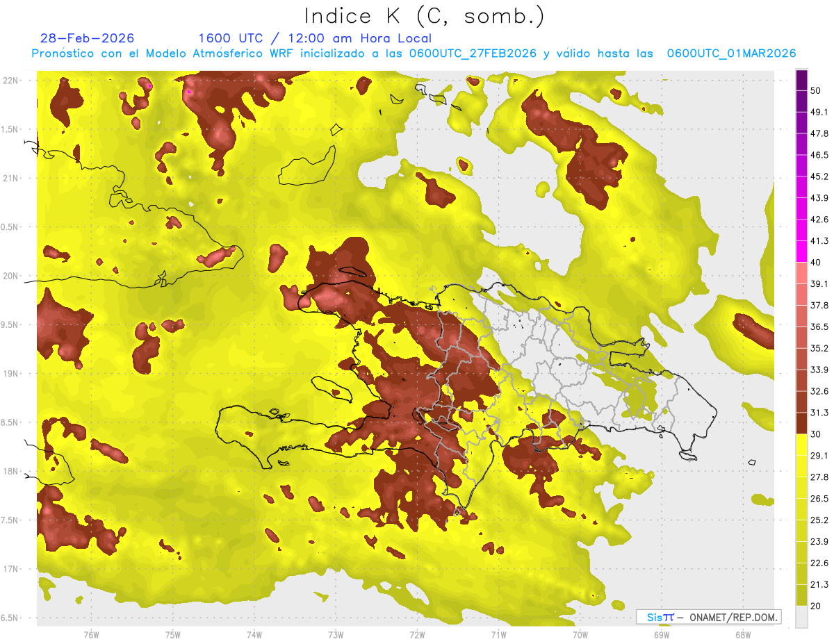Image resolution: width=834 pixels, height=644 pixels.
Task: Click the '49.1' colorbar label
Action: (819, 112)
